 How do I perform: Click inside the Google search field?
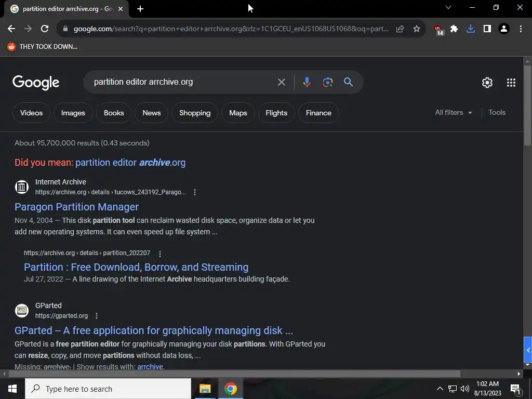click(x=183, y=82)
